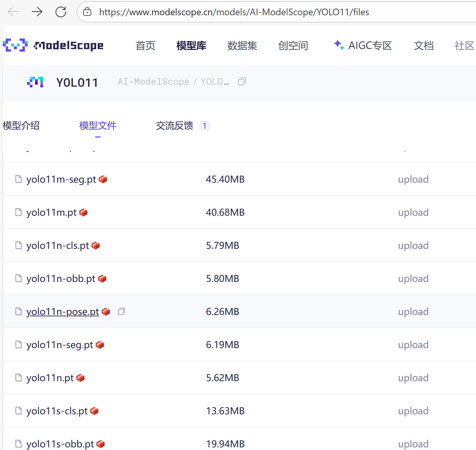Image resolution: width=476 pixels, height=450 pixels.
Task: Open the 首页 nav item
Action: tap(145, 46)
